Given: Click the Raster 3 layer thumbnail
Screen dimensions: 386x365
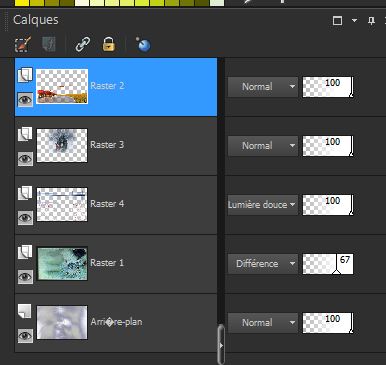Looking at the screenshot, I should click(x=62, y=145).
